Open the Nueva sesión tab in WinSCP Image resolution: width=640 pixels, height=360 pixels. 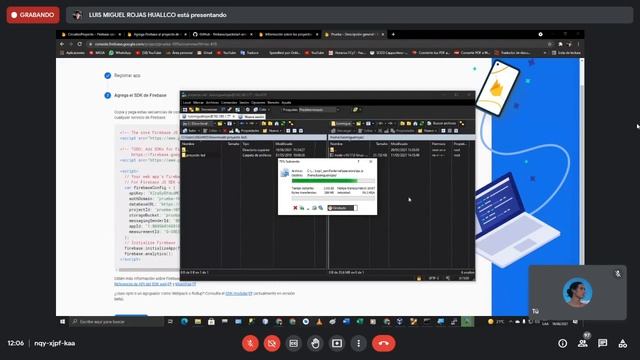click(x=251, y=117)
